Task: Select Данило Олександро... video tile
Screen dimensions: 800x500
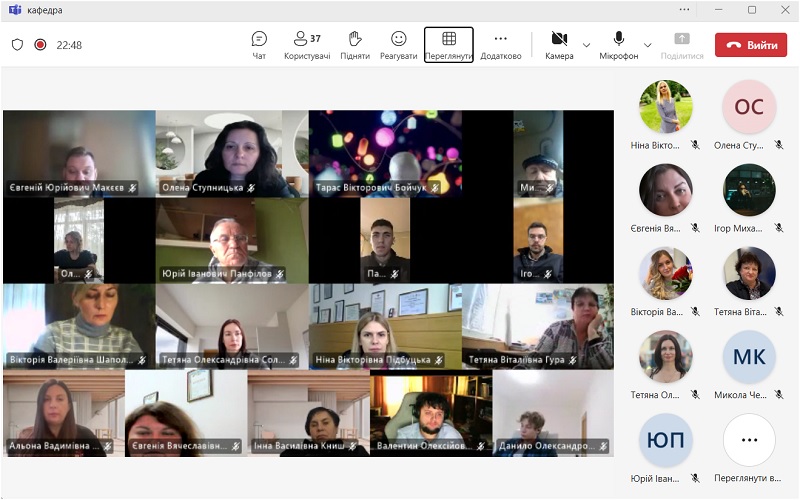Action: coord(554,413)
